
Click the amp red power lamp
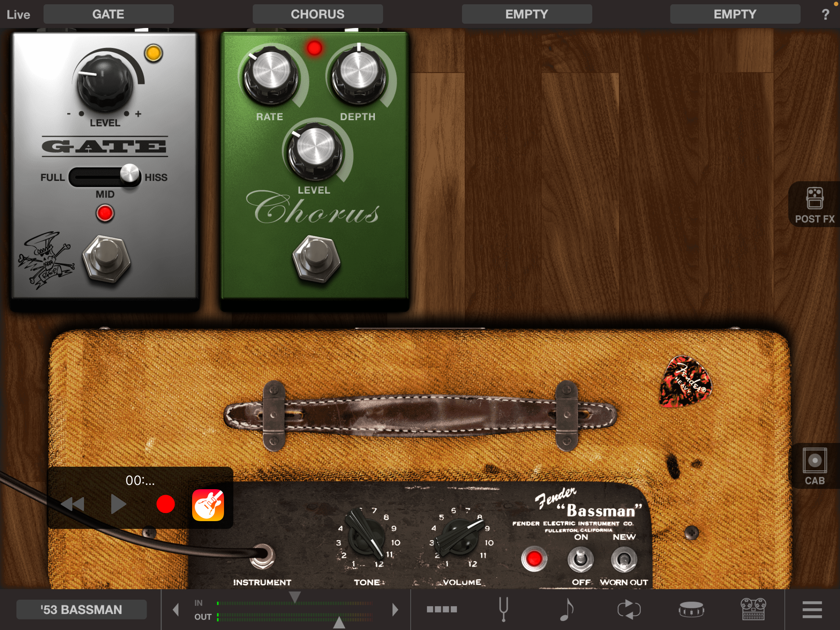(x=534, y=559)
